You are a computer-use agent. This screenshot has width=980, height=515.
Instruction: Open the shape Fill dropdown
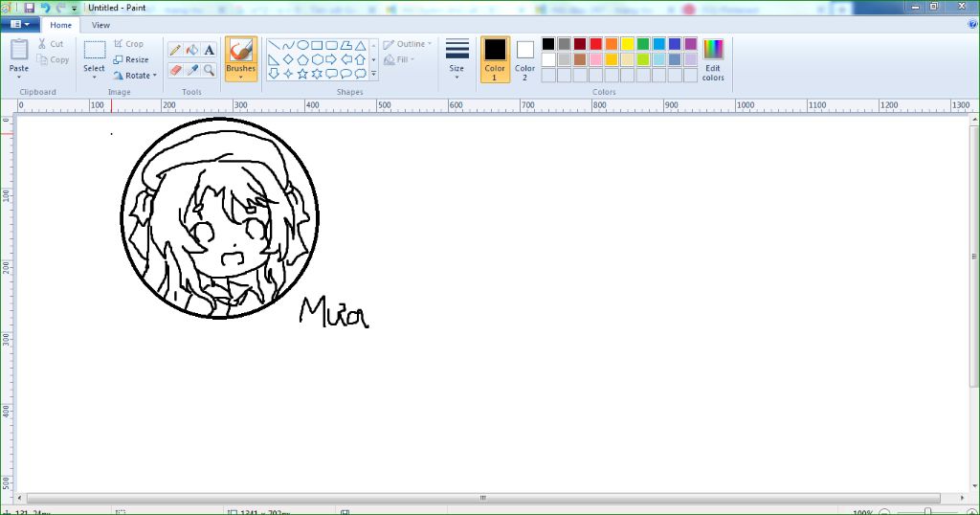click(399, 59)
